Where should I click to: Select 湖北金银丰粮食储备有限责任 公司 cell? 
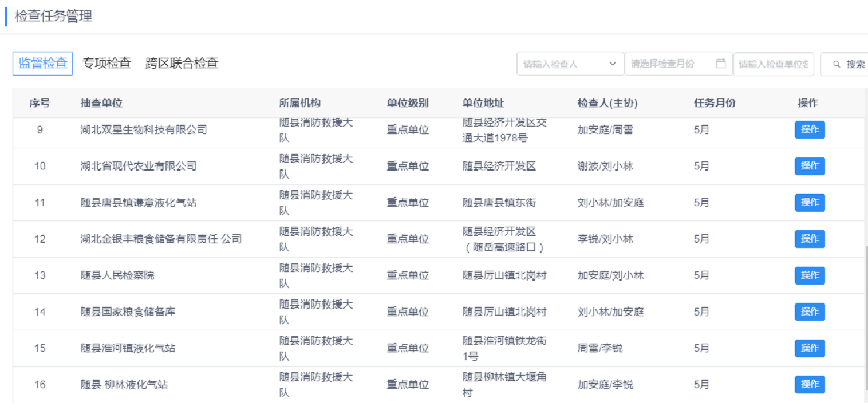point(161,239)
